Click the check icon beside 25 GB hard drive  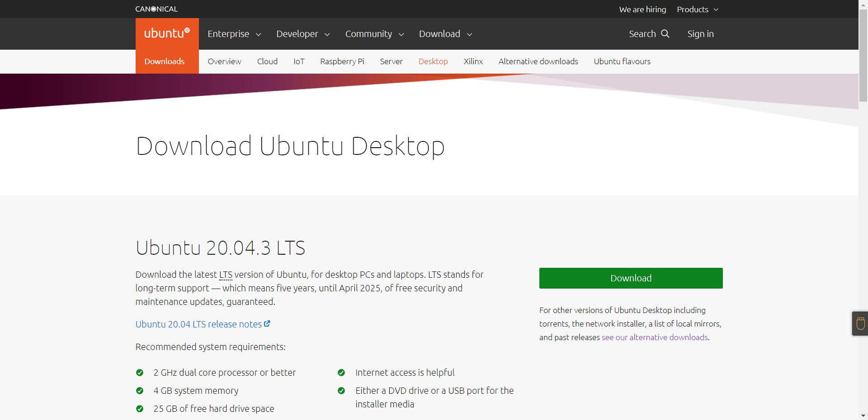pyautogui.click(x=140, y=409)
